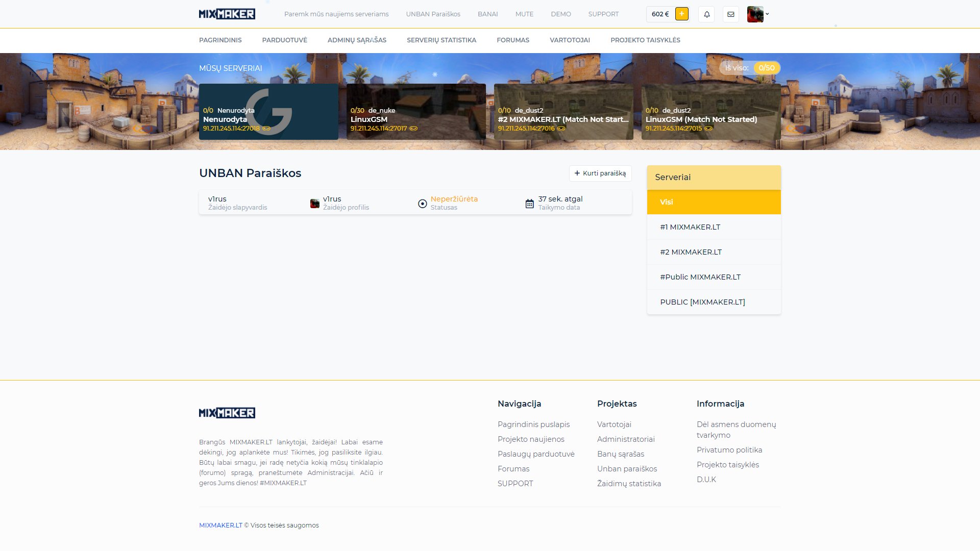This screenshot has width=980, height=551.
Task: Go to the SERVERIŲ STATISTIKA tab
Action: tap(442, 40)
